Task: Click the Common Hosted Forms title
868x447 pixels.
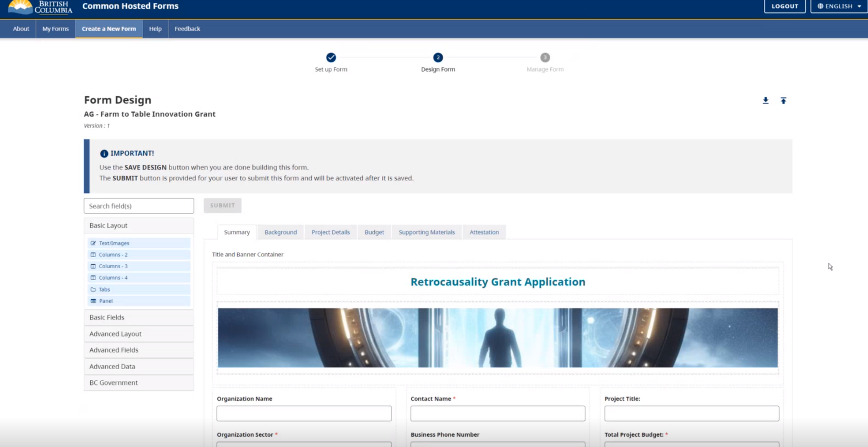Action: 130,6
